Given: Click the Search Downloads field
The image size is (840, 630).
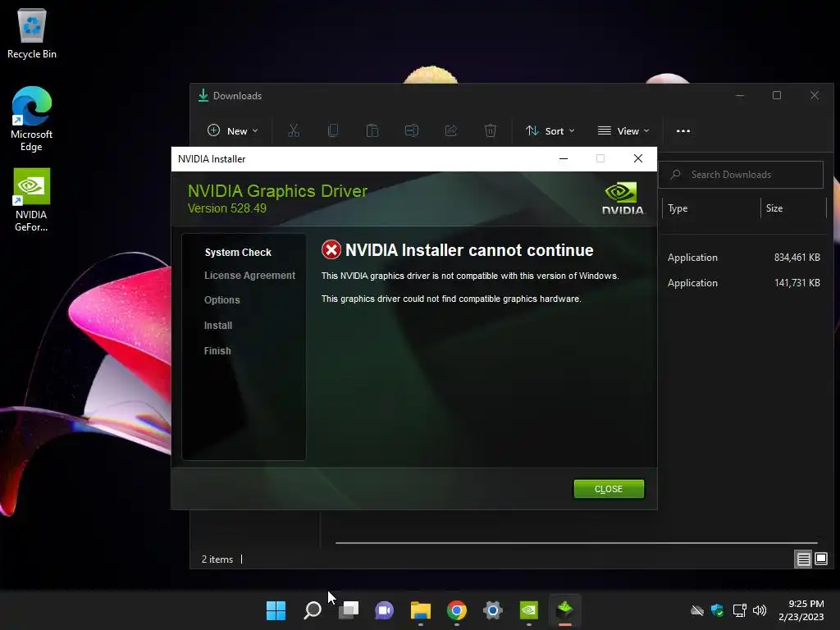Looking at the screenshot, I should pos(741,175).
